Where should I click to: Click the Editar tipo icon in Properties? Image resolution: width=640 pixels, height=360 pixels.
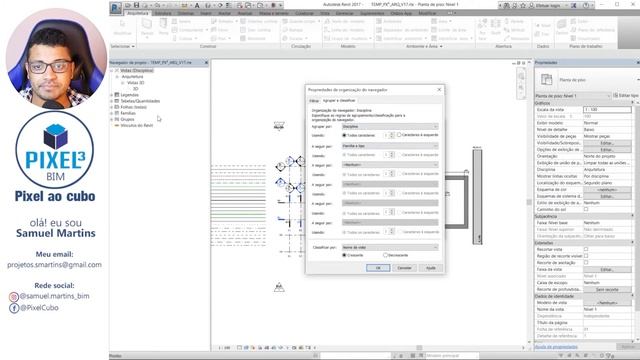[616, 96]
